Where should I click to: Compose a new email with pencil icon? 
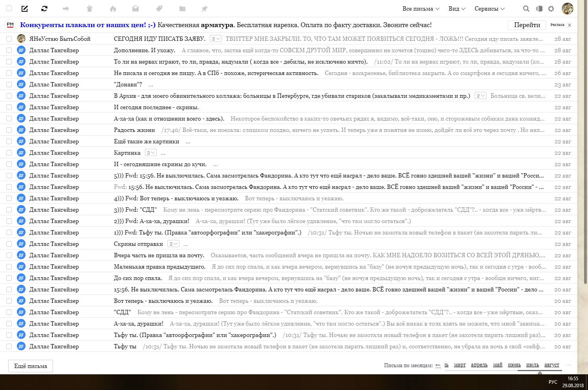(24, 9)
